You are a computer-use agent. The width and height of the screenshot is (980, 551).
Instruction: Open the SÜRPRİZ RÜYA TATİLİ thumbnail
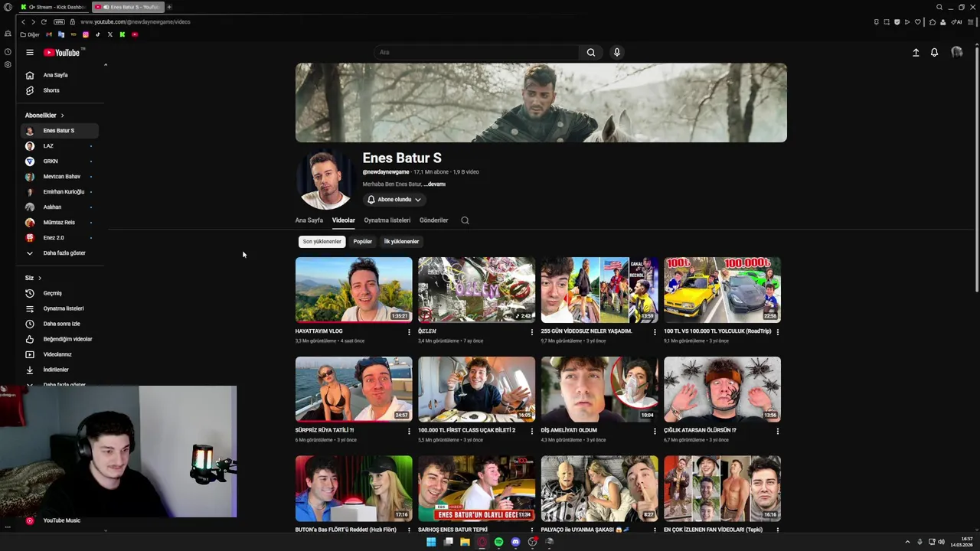click(x=354, y=390)
